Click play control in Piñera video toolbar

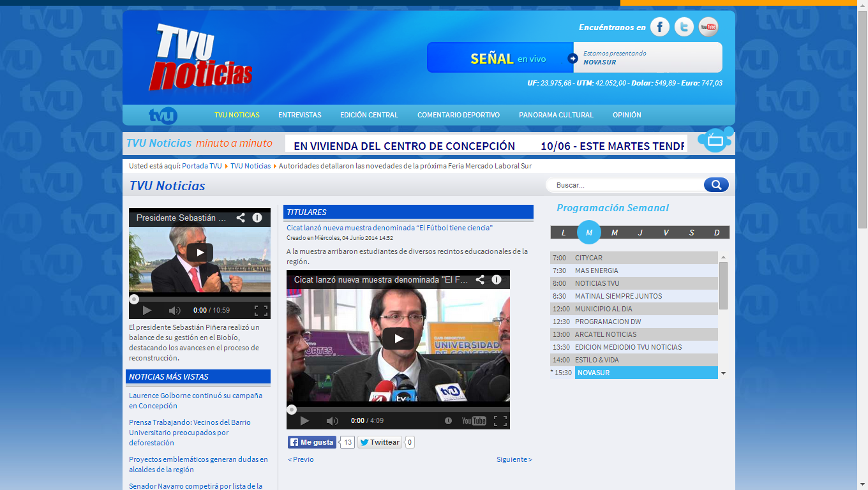click(147, 311)
